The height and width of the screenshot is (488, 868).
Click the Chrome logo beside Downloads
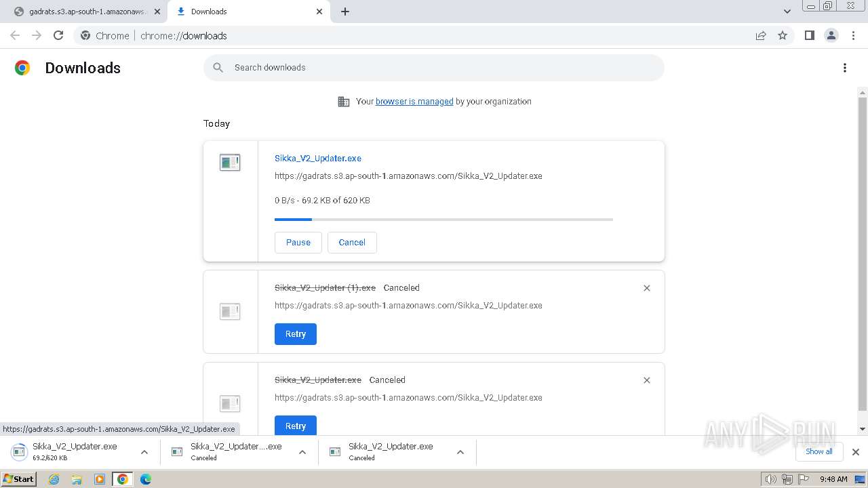(22, 68)
